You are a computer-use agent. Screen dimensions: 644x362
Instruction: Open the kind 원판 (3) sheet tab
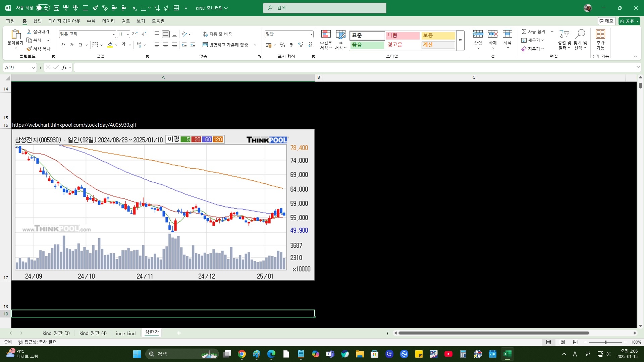tap(56, 333)
